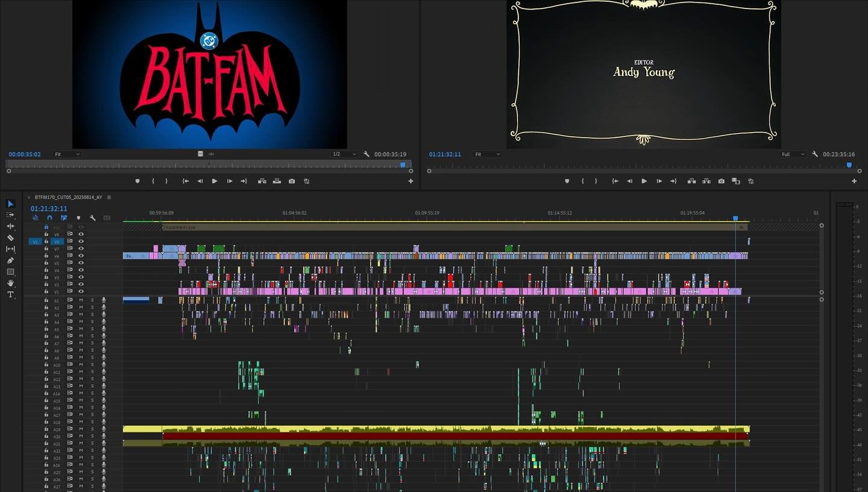Toggle sync lock on track V4

click(69, 270)
